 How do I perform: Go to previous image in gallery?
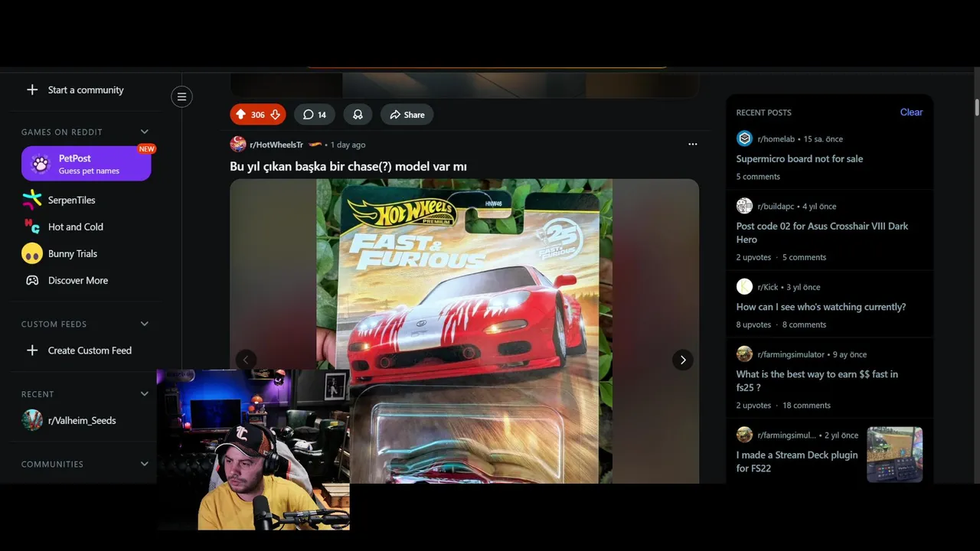tap(246, 360)
